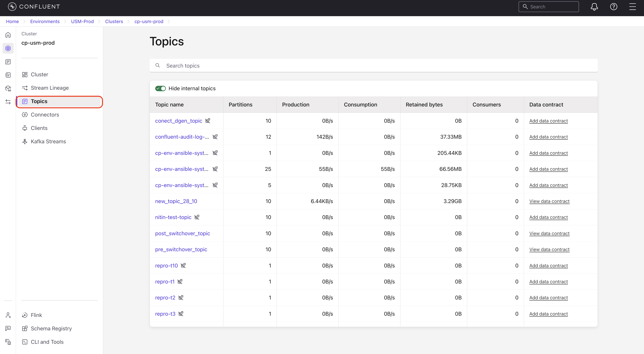The image size is (644, 354).
Task: Sort by the Retained bytes column header
Action: pyautogui.click(x=424, y=105)
